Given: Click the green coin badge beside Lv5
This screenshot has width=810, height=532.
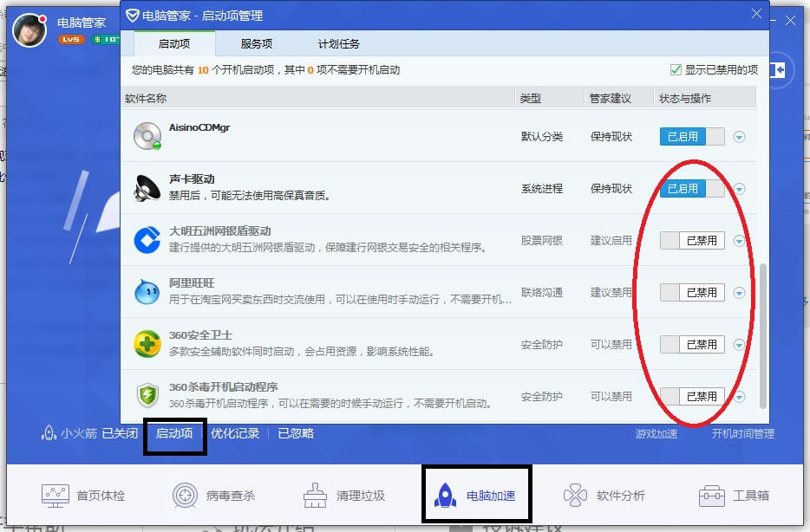Looking at the screenshot, I should [106, 39].
